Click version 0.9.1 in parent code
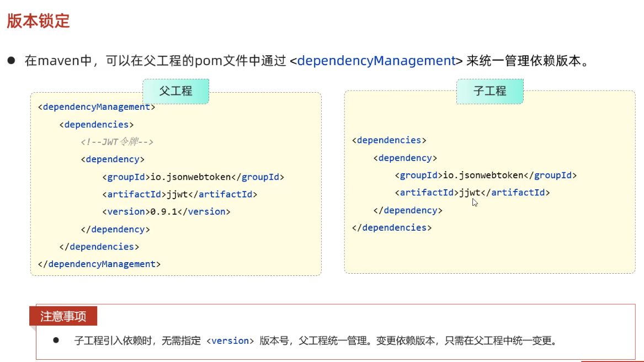 coord(166,211)
